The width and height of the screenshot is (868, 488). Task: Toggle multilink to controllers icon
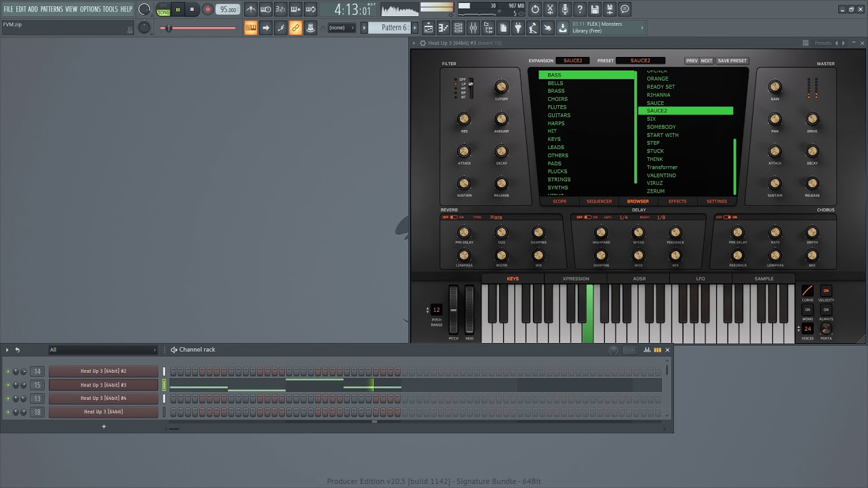311,28
